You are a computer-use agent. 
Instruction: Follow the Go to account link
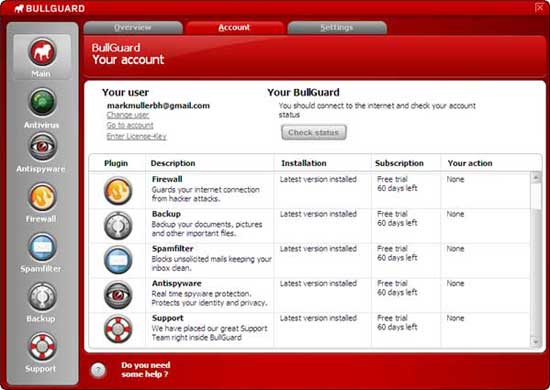130,125
